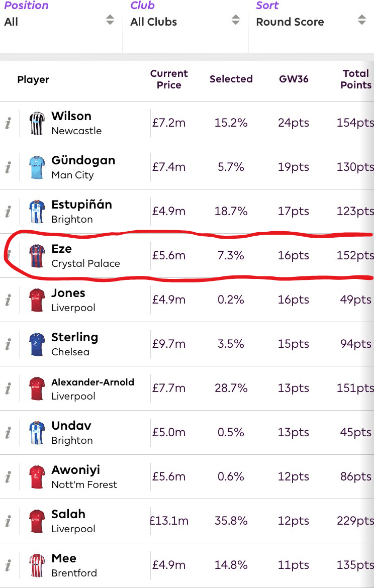Click info icon next to Gündogan
The height and width of the screenshot is (588, 374).
coord(8,167)
